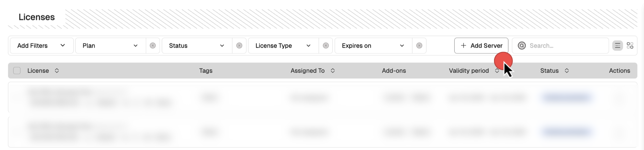Image resolution: width=644 pixels, height=150 pixels.
Task: Sort by License column arrows icon
Action: [57, 71]
